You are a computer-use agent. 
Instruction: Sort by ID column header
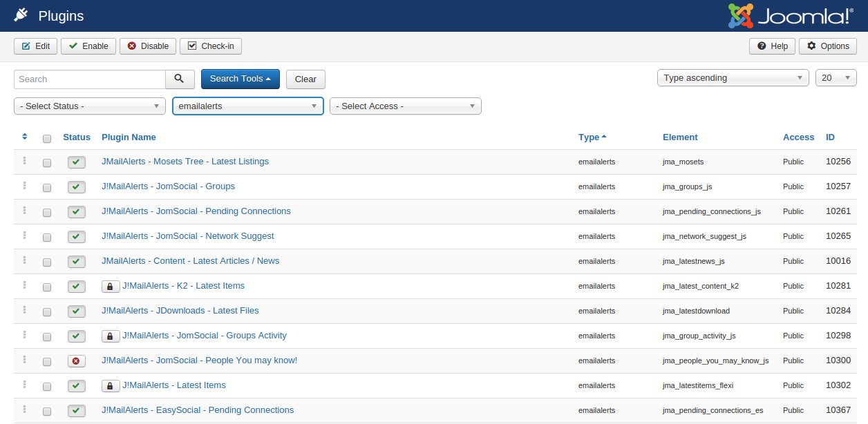coord(830,137)
